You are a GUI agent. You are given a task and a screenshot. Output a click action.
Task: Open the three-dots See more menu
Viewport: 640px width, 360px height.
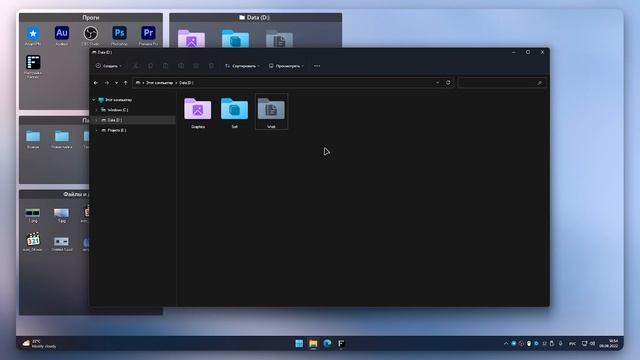[317, 66]
